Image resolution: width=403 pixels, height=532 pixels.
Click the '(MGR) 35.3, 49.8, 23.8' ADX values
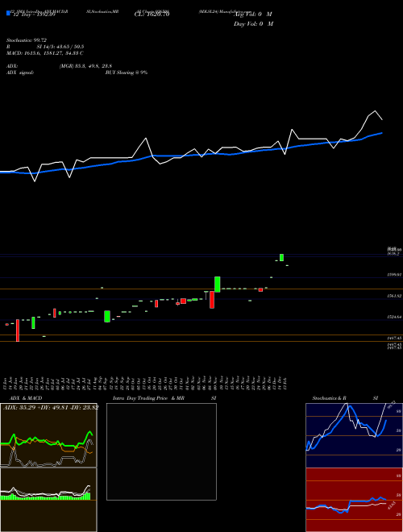pyautogui.click(x=85, y=66)
